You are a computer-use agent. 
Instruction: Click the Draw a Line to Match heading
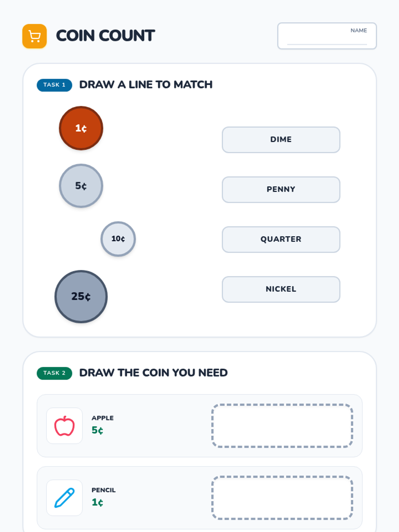click(x=146, y=85)
